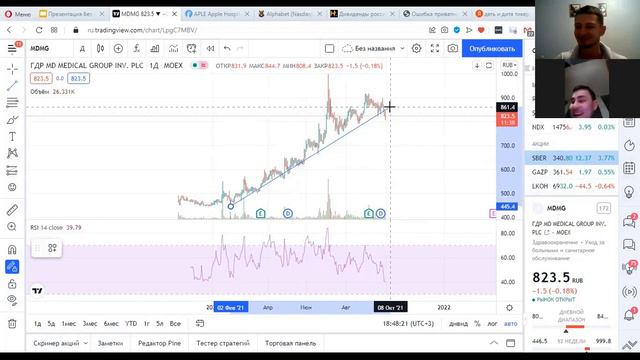Reload the page in the browser
The height and width of the screenshot is (360, 640).
(x=39, y=30)
